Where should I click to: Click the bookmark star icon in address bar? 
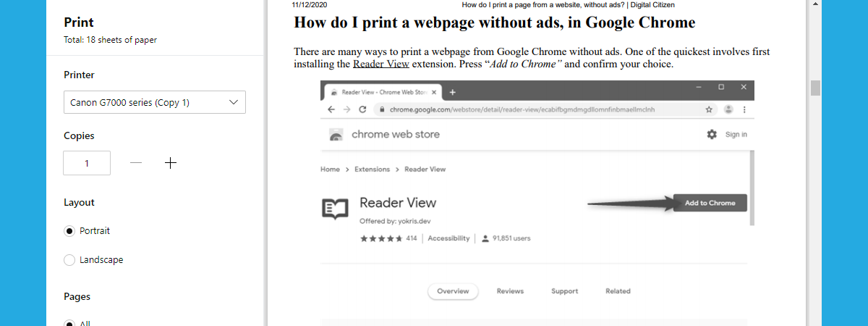point(710,109)
